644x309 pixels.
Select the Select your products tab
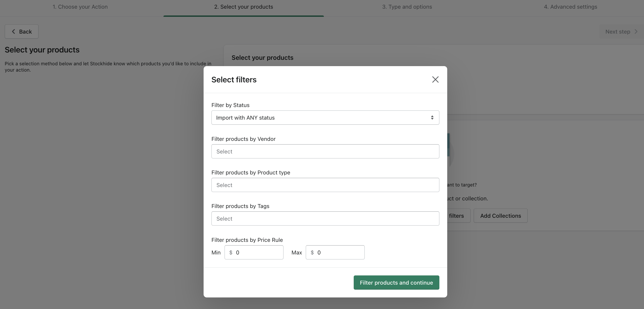coord(243,7)
